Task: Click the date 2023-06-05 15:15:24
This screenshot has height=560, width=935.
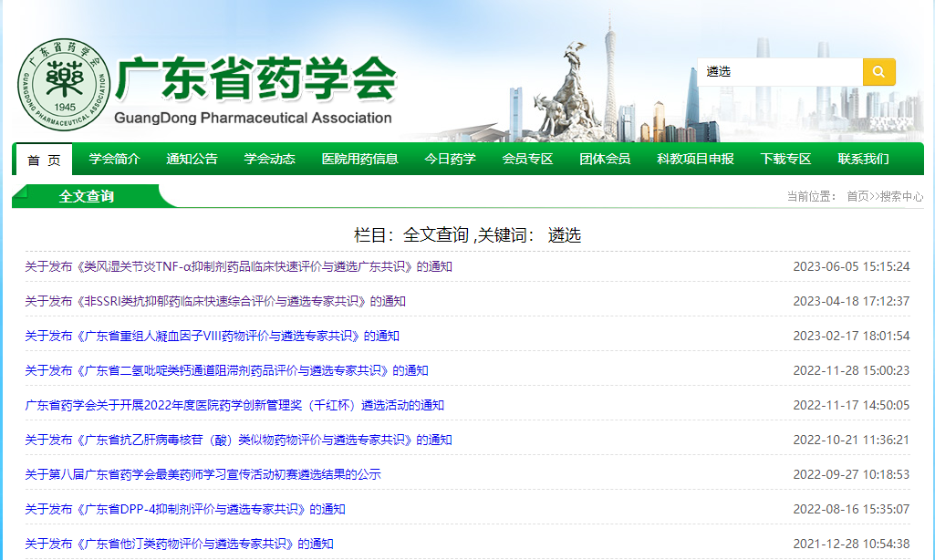Action: [851, 266]
